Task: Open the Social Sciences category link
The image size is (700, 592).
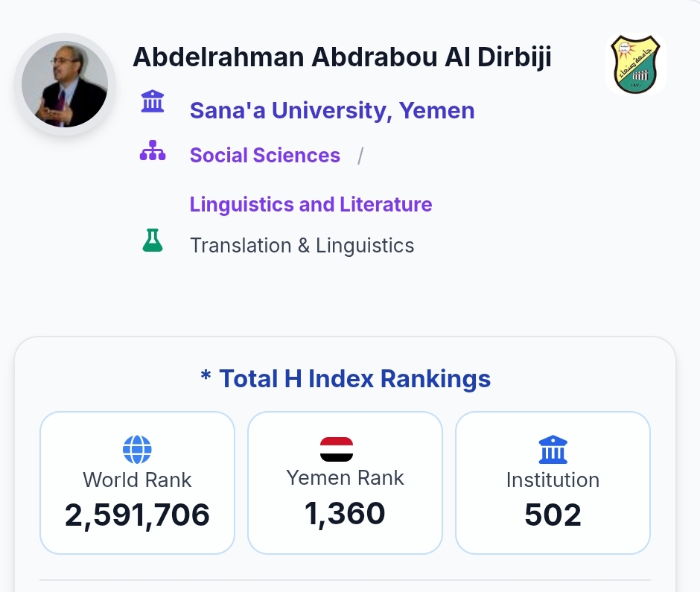Action: coord(265,156)
